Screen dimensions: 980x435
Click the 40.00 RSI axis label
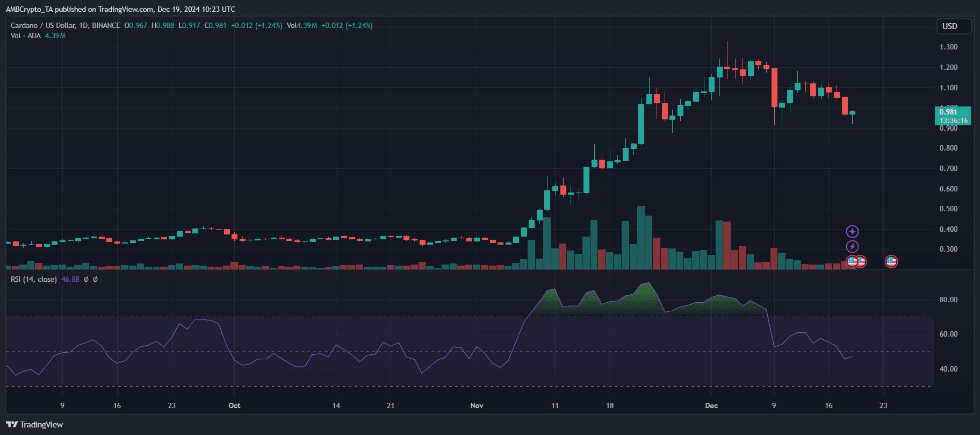[x=948, y=369]
